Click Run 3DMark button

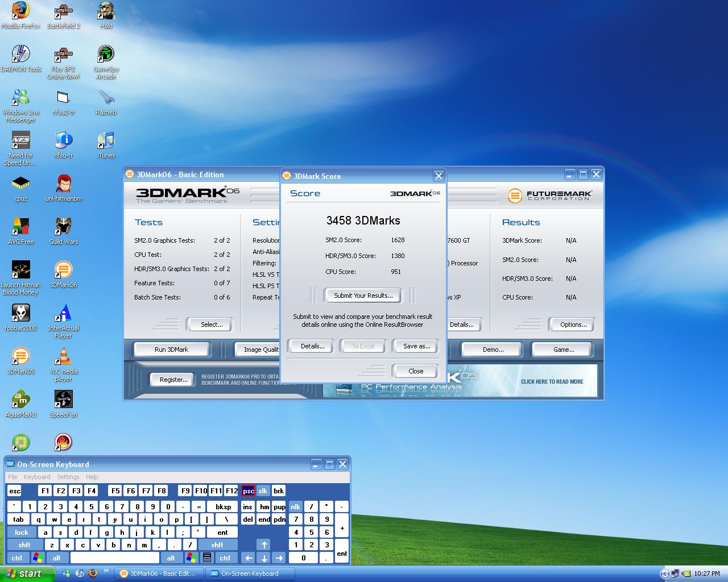[x=171, y=350]
